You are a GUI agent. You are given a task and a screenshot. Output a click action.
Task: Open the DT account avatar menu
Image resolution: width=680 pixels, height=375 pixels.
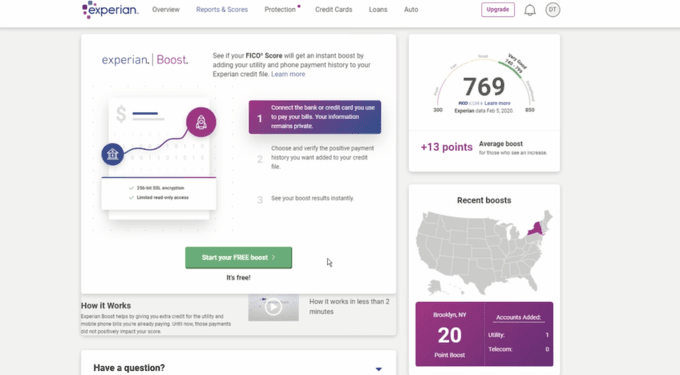[x=552, y=10]
